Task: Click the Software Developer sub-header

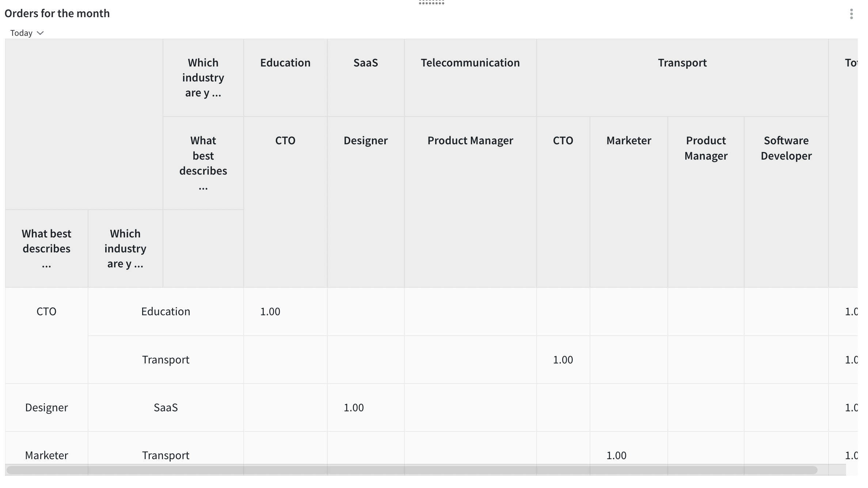Action: [786, 148]
